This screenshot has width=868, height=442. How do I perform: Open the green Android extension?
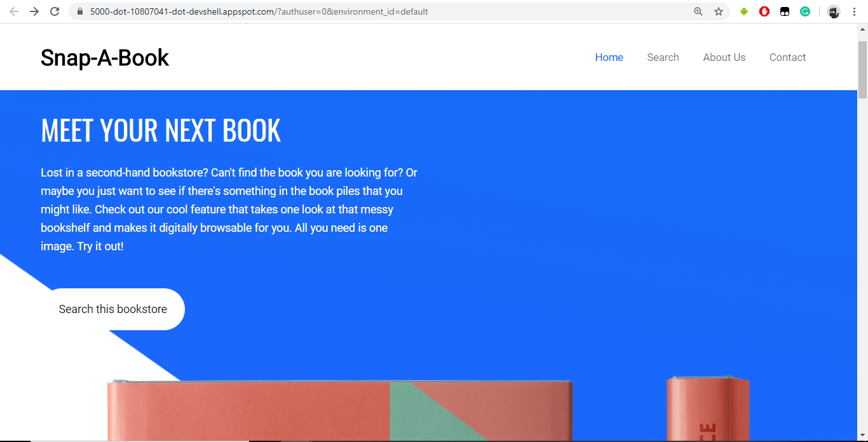click(744, 11)
